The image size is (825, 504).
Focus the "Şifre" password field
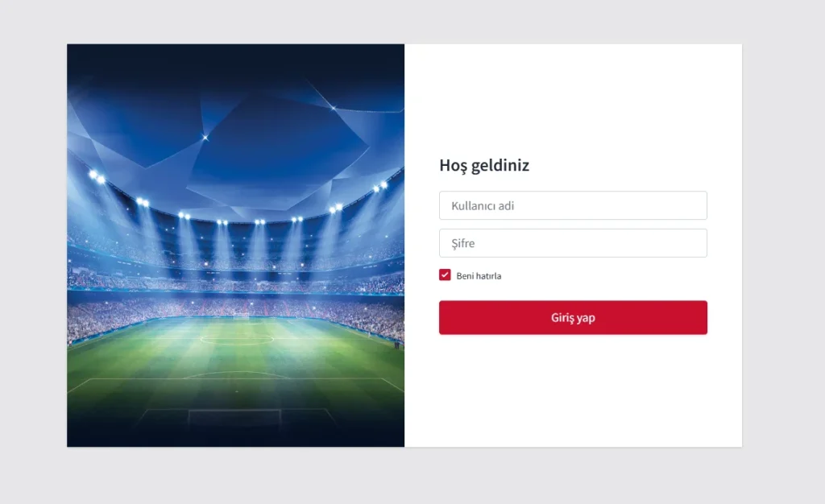tap(573, 243)
